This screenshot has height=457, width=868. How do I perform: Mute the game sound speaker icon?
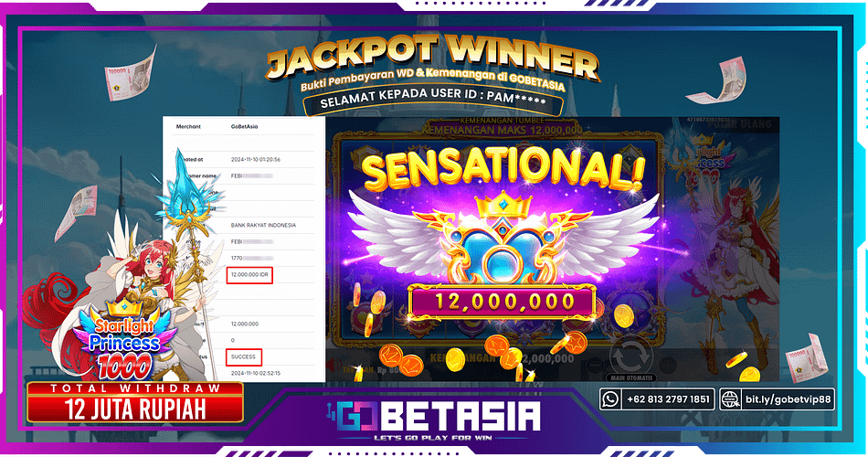point(333,365)
